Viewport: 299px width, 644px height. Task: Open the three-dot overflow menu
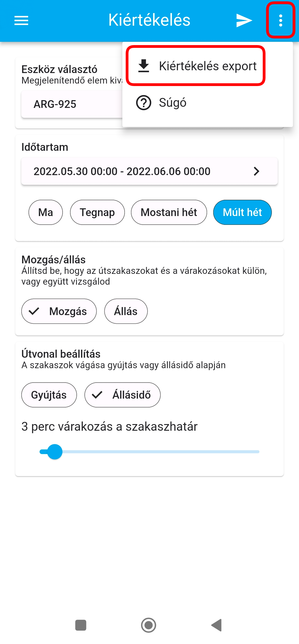pyautogui.click(x=281, y=20)
